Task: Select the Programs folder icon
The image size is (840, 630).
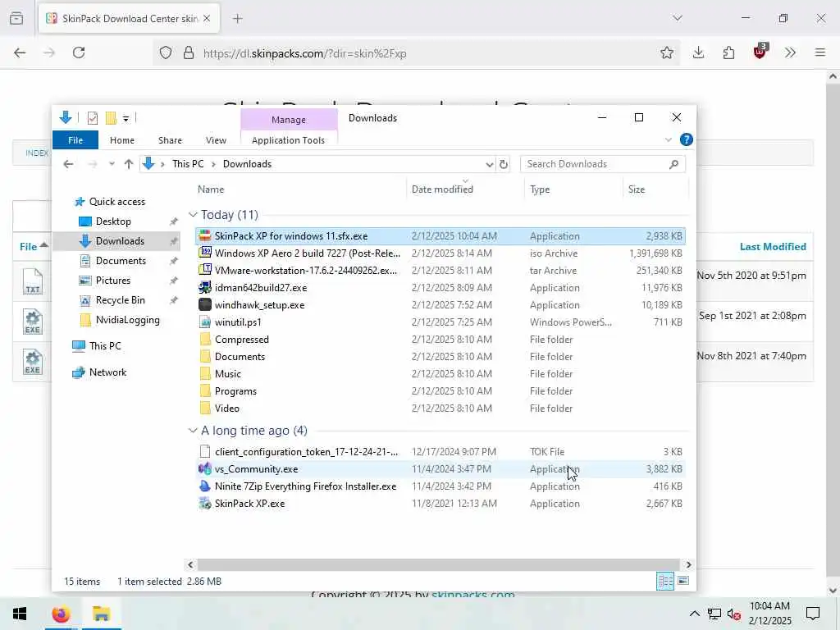Action: pos(204,391)
